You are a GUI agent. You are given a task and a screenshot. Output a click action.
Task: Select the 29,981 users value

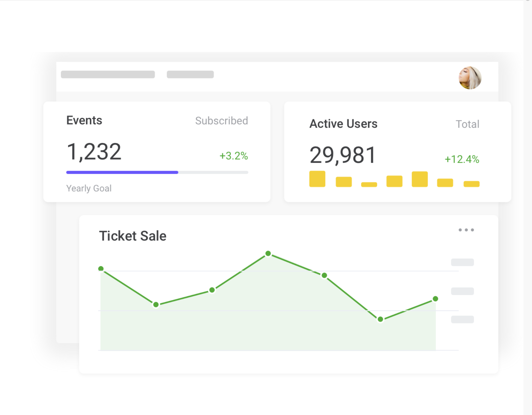343,155
